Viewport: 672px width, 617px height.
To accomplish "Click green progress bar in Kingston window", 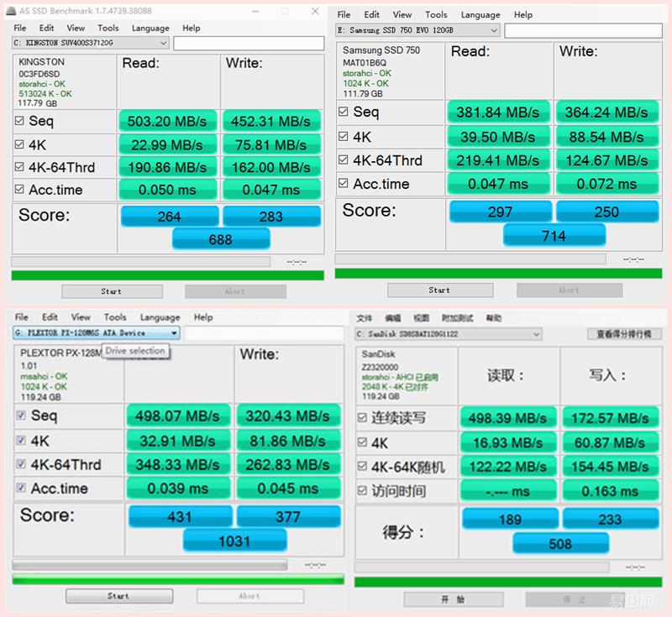I will pos(167,275).
